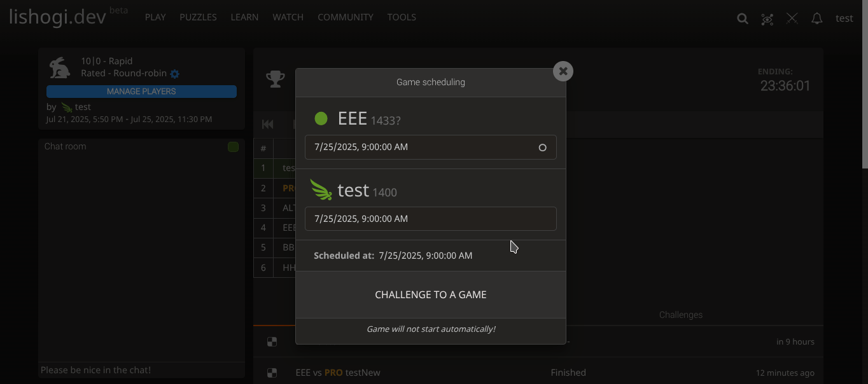Click the eye network icon in header
The image size is (868, 384).
tap(767, 18)
